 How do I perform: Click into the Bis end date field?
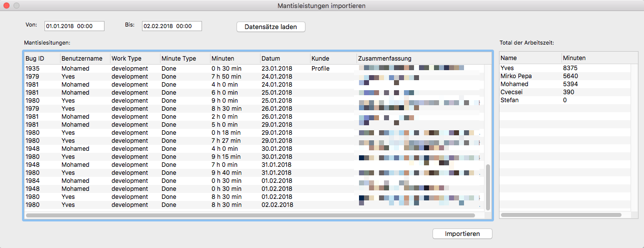point(171,26)
